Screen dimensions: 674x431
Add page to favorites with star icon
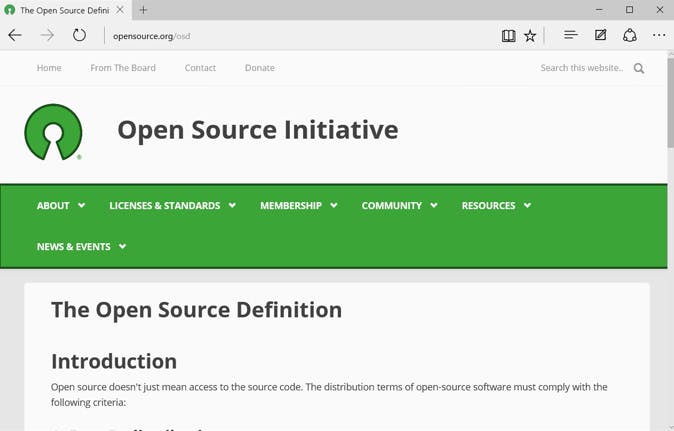pyautogui.click(x=530, y=36)
